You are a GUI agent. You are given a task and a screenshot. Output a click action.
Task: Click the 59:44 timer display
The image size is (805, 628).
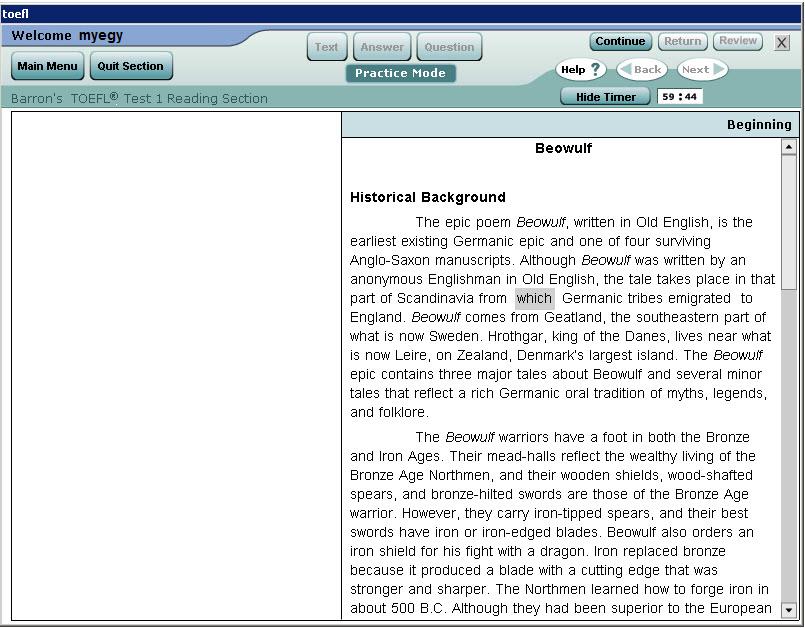[x=680, y=97]
